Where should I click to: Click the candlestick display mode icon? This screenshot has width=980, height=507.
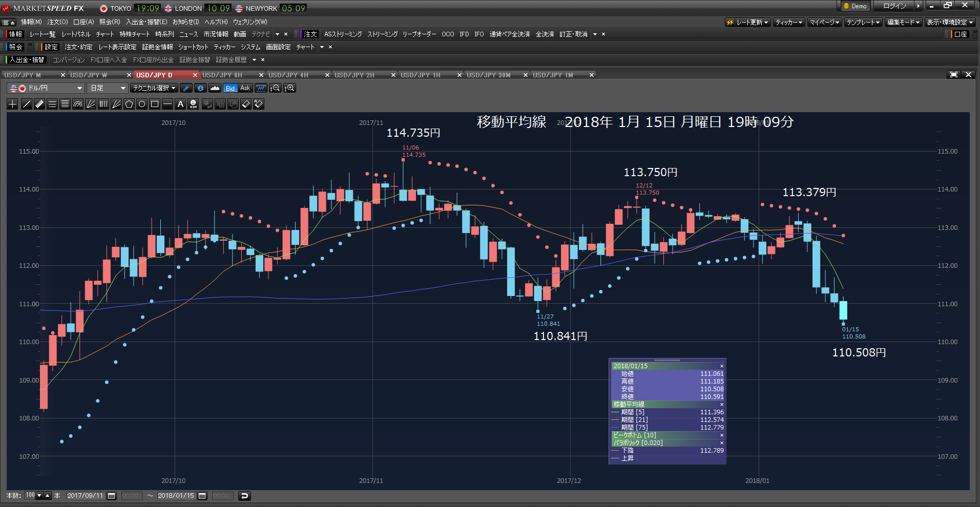pyautogui.click(x=261, y=88)
